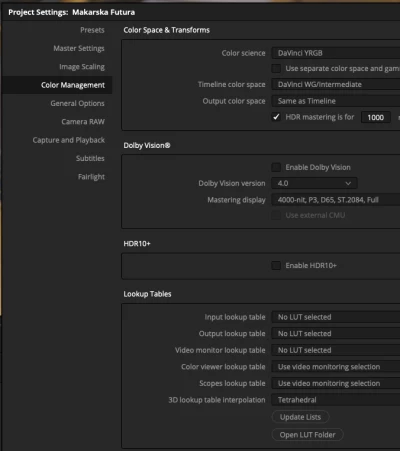Go to Image Scaling settings
The image size is (400, 451).
point(82,67)
